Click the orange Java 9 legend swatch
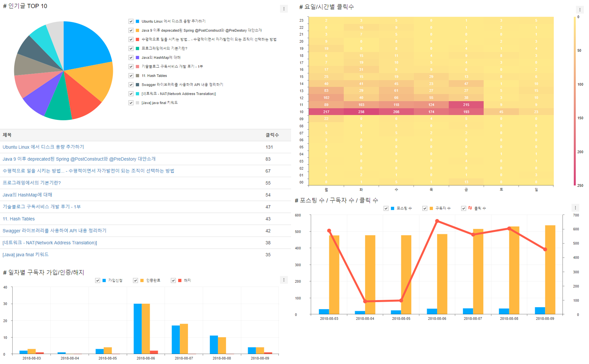The height and width of the screenshot is (364, 589). click(138, 30)
